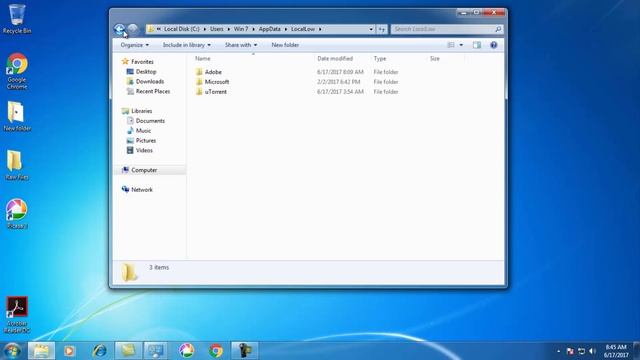640x360 pixels.
Task: Select Acrobat Reader DC desktop shortcut
Action: point(17,315)
